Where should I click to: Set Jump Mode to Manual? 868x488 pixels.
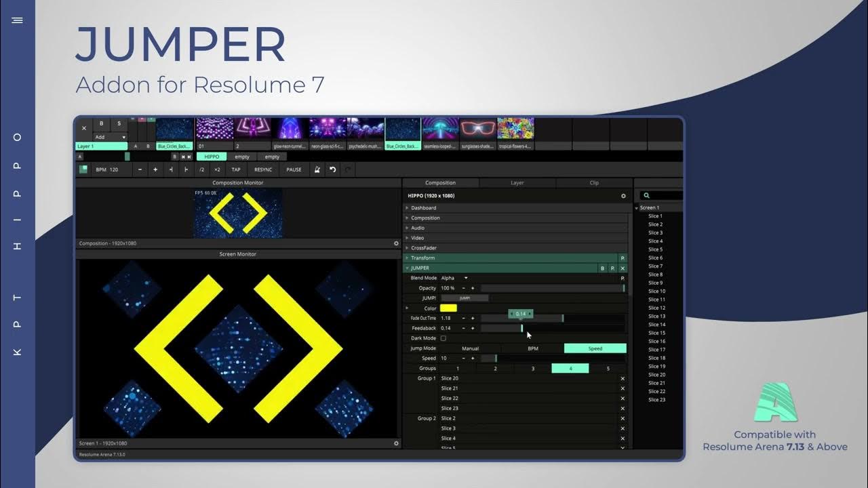[470, 348]
